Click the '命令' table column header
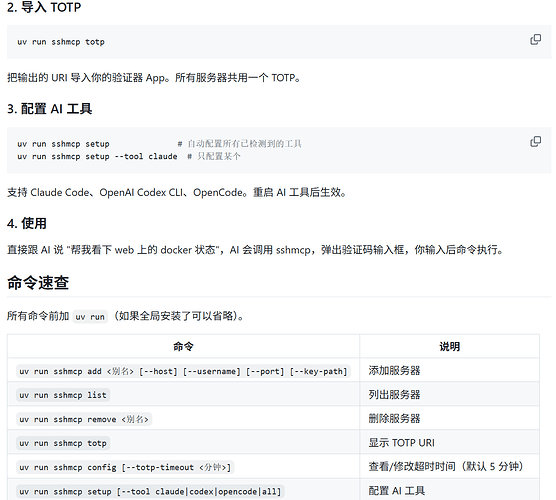This screenshot has width=556, height=500. pyautogui.click(x=183, y=346)
